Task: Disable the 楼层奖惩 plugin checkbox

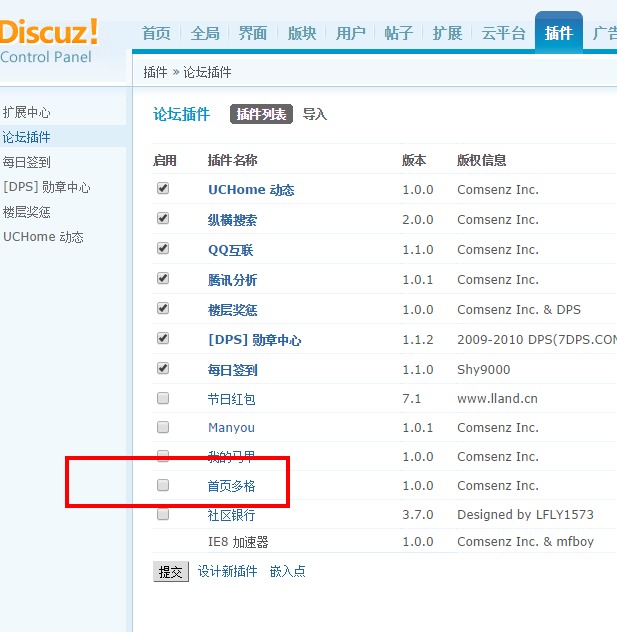Action: point(163,308)
